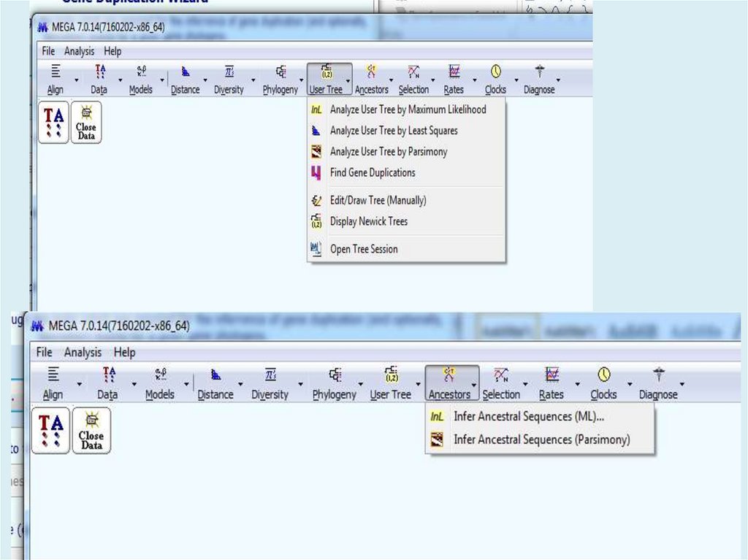Open TA data explorer in lower window
This screenshot has height=560, width=748.
coord(50,430)
